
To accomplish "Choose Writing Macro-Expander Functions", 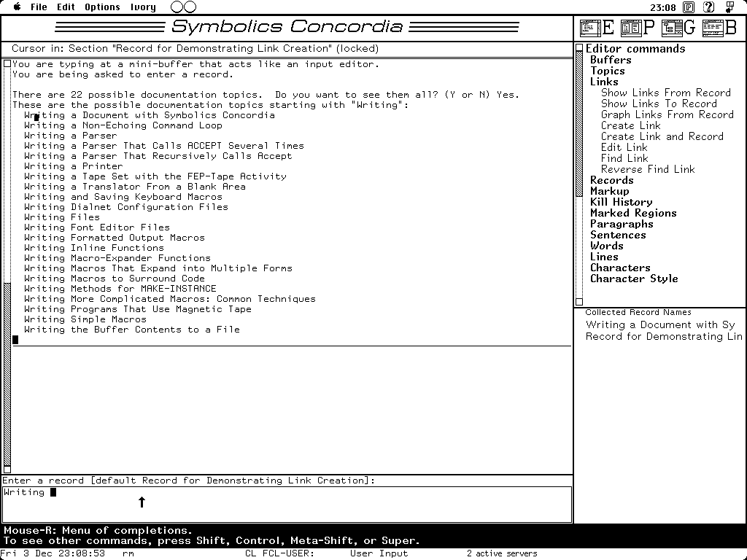I will point(117,258).
